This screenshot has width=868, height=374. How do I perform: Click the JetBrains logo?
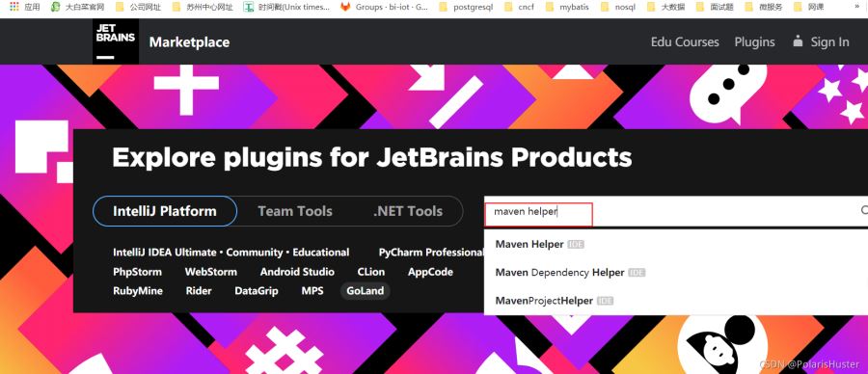(116, 41)
